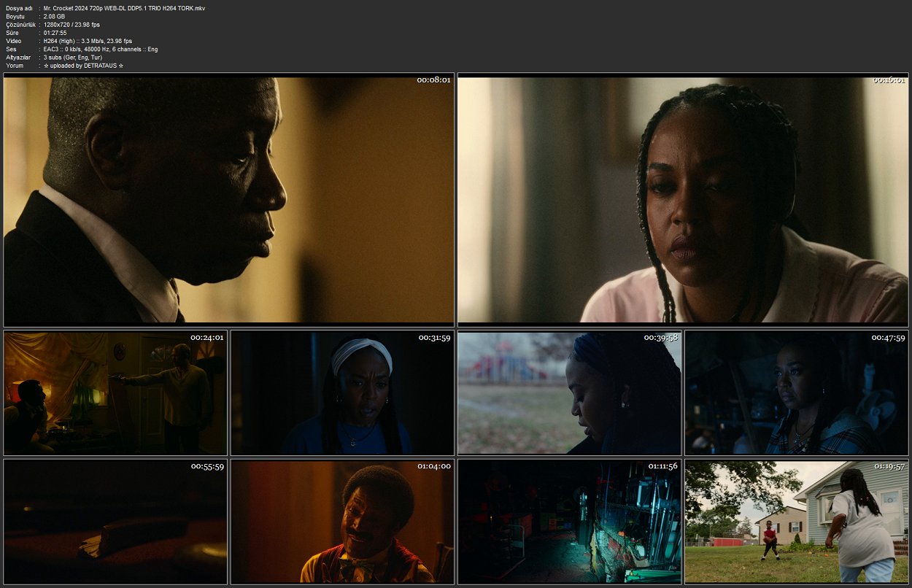
Task: Click the Çözünürlük label
Action: pos(20,24)
